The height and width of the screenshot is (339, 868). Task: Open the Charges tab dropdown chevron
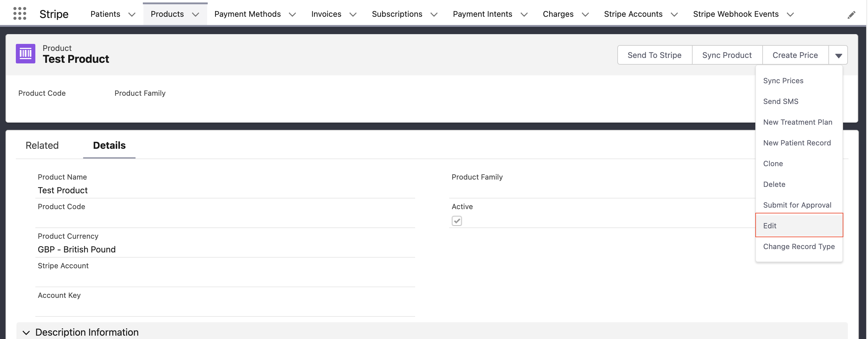coord(585,15)
